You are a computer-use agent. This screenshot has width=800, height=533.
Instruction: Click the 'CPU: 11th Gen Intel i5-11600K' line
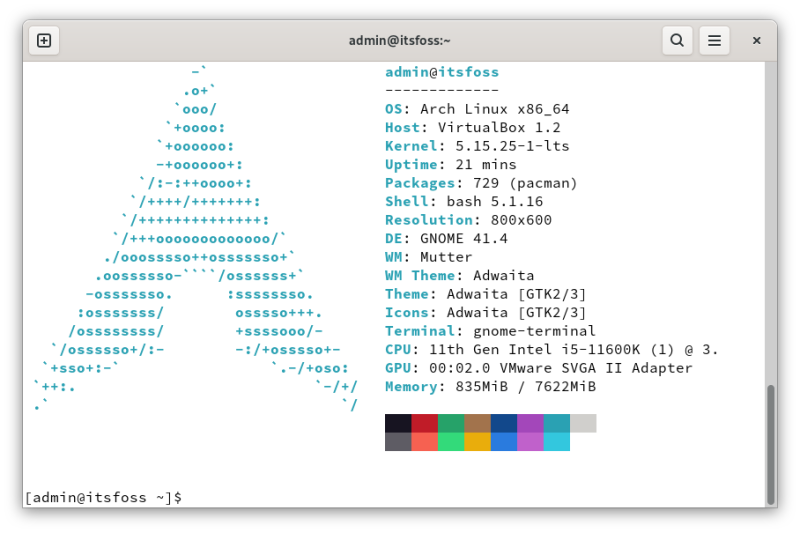point(552,349)
